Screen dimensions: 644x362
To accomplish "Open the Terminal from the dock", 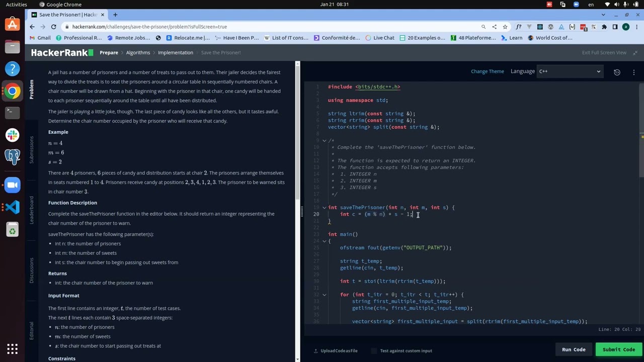I will click(x=13, y=112).
